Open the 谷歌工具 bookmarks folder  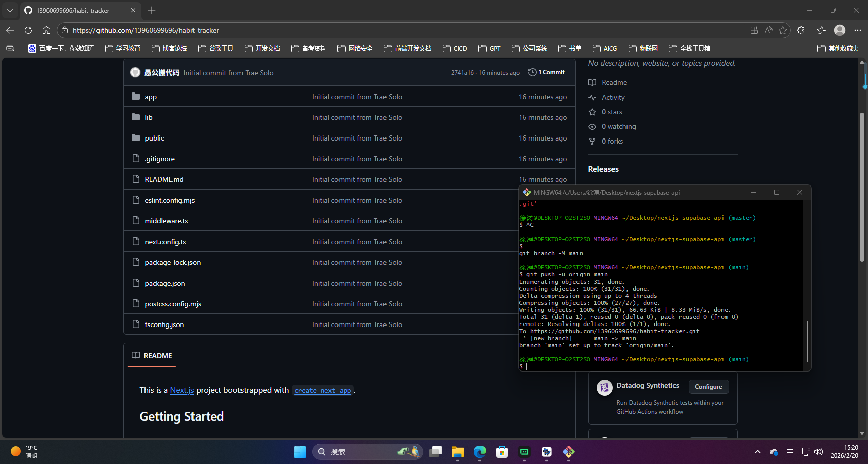tap(216, 49)
